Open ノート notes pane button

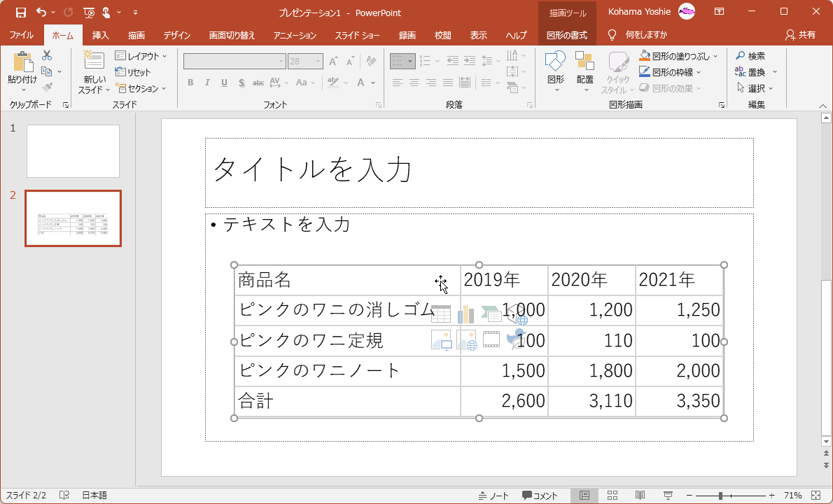click(493, 496)
